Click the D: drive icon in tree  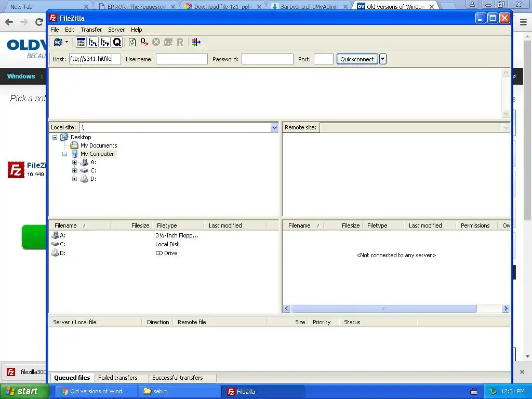click(84, 179)
